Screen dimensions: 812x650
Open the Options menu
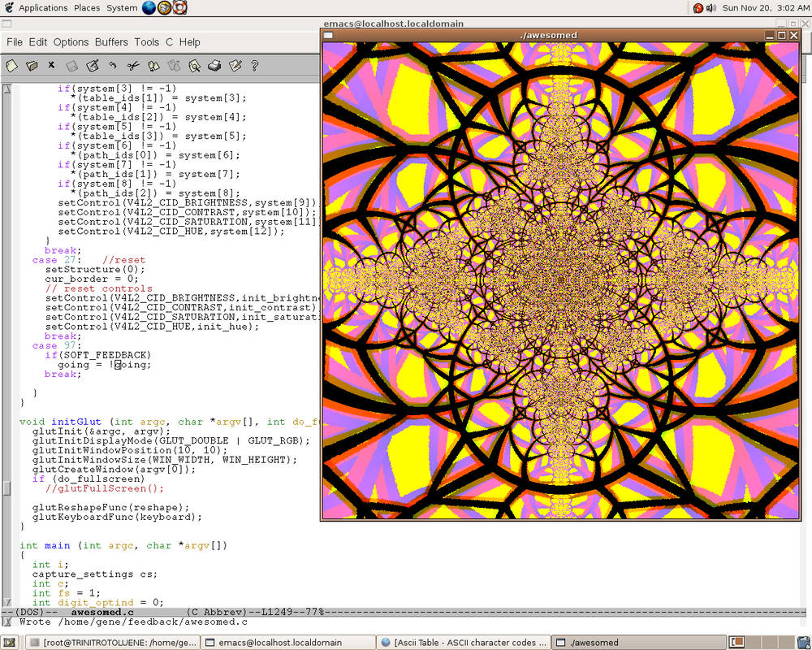(71, 42)
